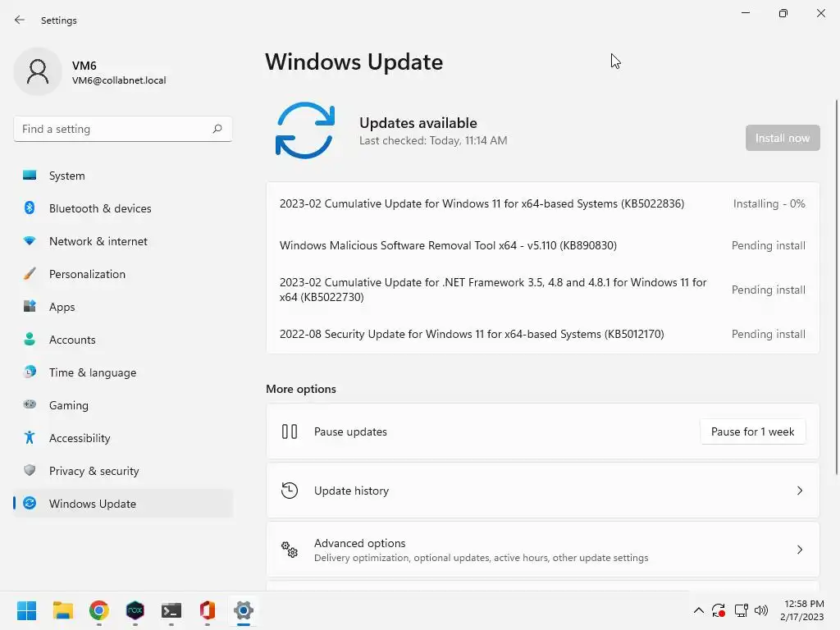Click the large blue update refresh icon
The height and width of the screenshot is (630, 840).
[x=305, y=130]
